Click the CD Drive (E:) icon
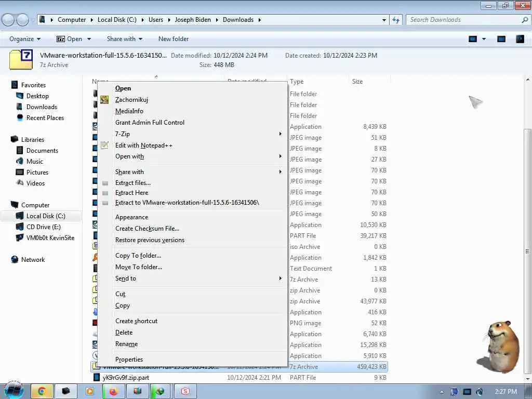Screen dimensions: 532x399 click(20, 227)
